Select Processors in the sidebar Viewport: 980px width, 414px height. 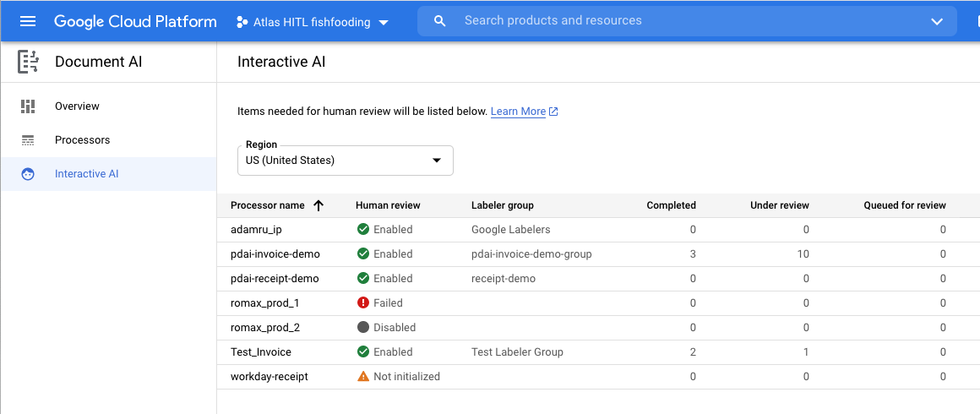pyautogui.click(x=82, y=140)
